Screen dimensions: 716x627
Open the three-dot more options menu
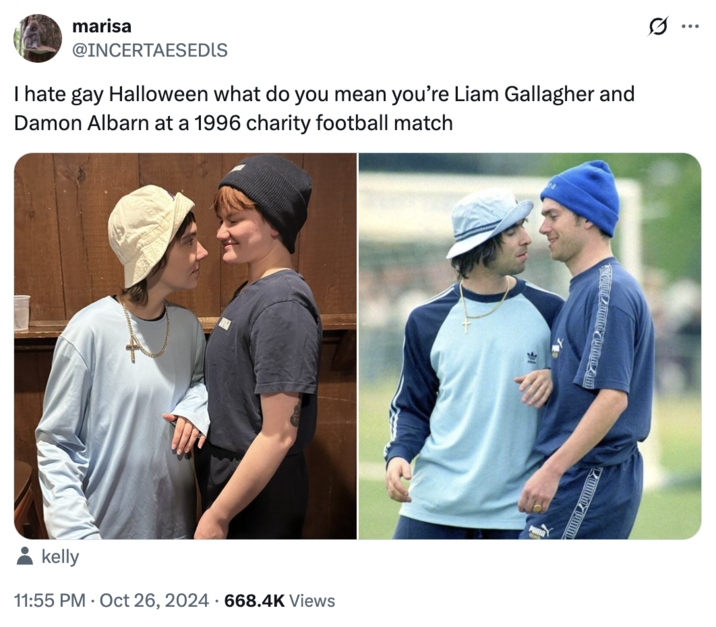point(690,26)
